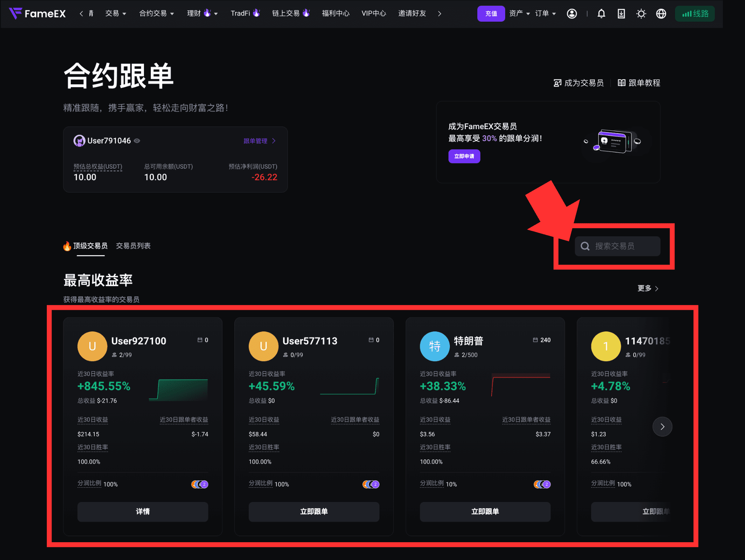This screenshot has height=560, width=745.
Task: Open 跟单教程 link
Action: (639, 83)
